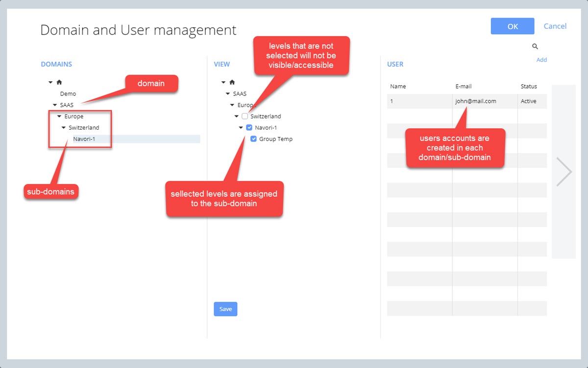Click the home icon in DOMAINS tree
This screenshot has width=588, height=368.
click(x=59, y=82)
